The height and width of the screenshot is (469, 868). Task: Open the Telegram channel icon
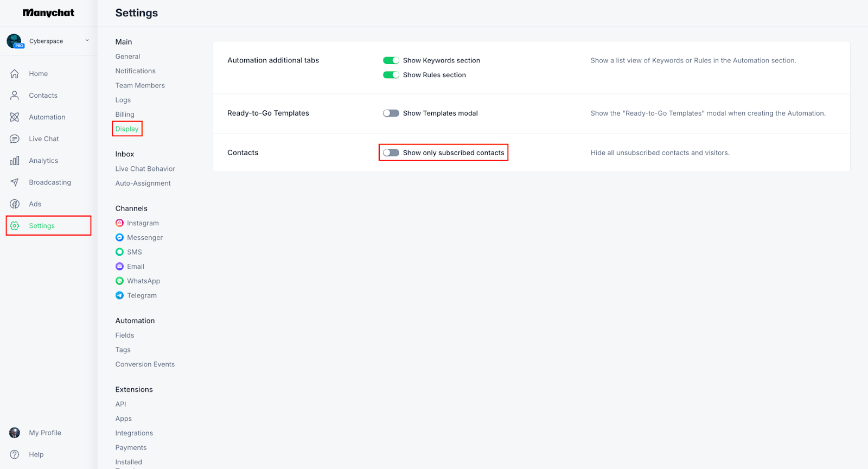(119, 296)
